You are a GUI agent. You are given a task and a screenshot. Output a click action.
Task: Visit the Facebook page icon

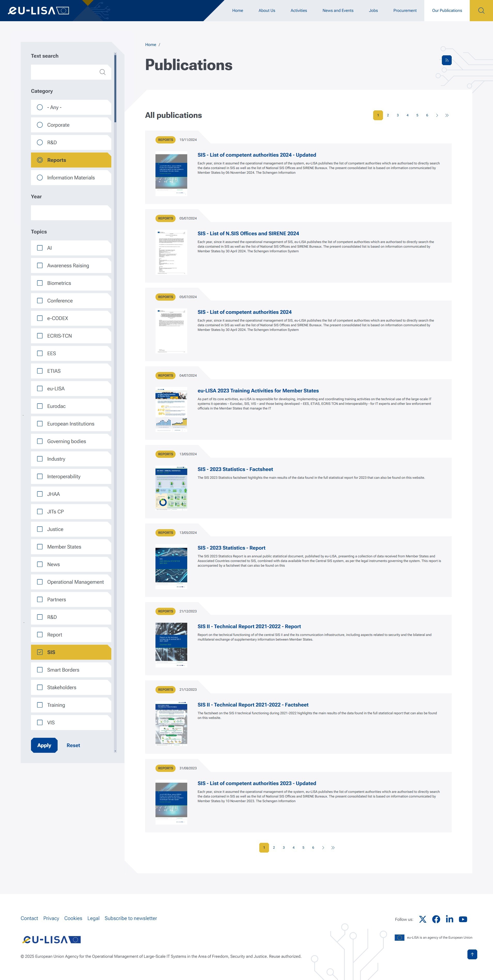(x=436, y=919)
